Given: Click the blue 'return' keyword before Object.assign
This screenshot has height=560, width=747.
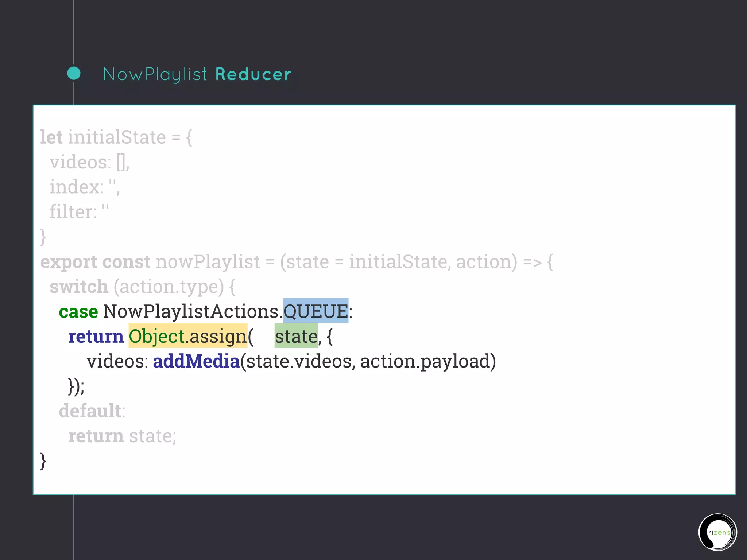Looking at the screenshot, I should pos(96,336).
